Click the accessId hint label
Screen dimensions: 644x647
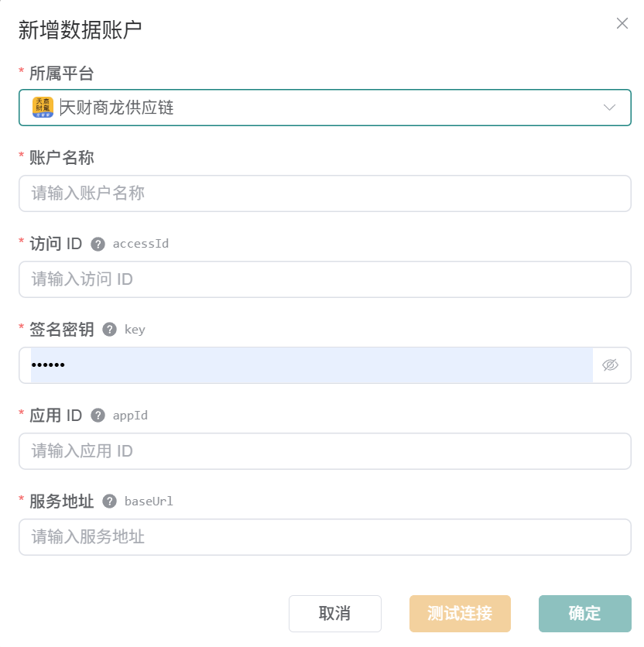pos(141,244)
